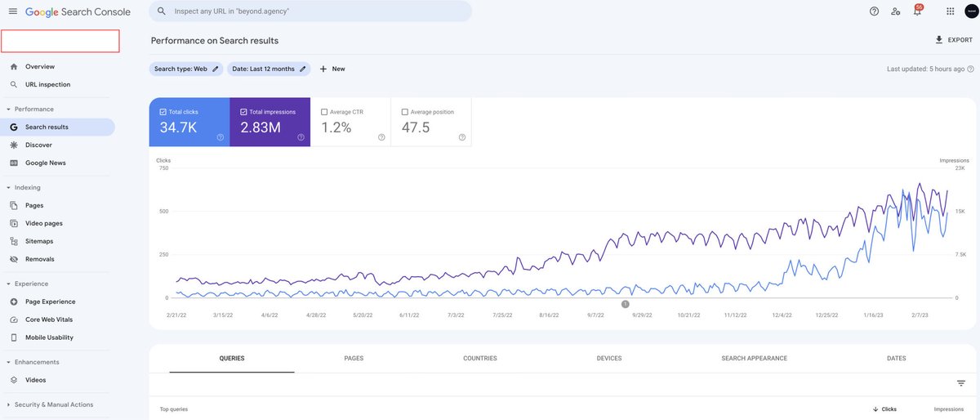Sort table by Impressions column
This screenshot has width=980, height=420.
pos(949,409)
